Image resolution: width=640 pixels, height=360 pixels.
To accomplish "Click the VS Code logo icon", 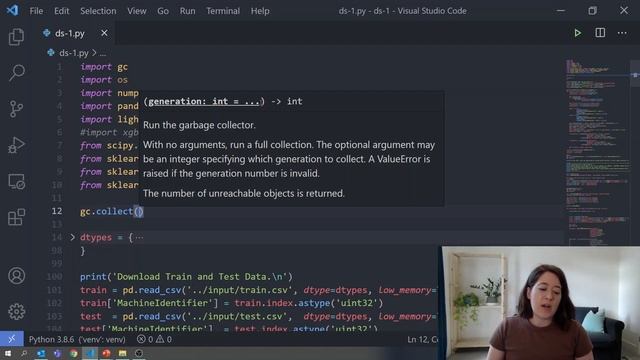I will (12, 11).
